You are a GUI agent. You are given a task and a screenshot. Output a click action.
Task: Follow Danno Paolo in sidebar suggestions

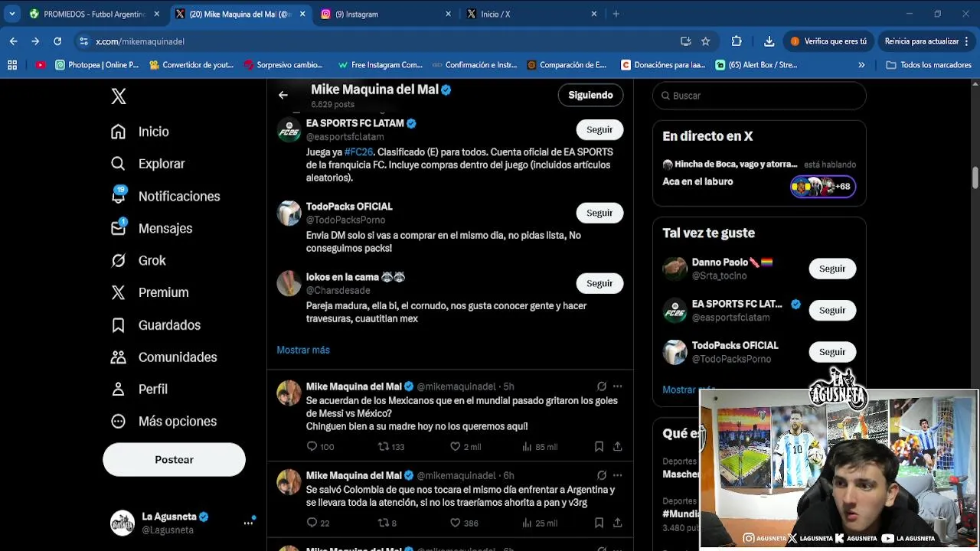(832, 269)
